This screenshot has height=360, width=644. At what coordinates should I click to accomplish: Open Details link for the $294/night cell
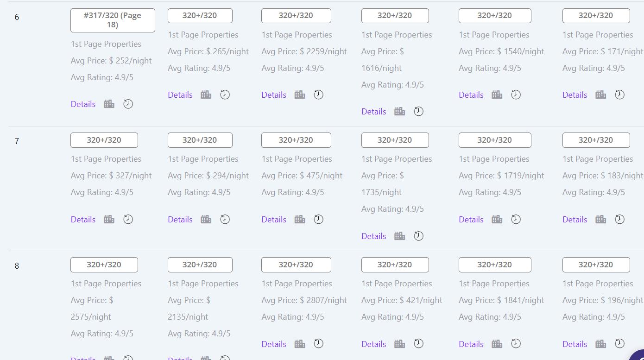coord(180,220)
